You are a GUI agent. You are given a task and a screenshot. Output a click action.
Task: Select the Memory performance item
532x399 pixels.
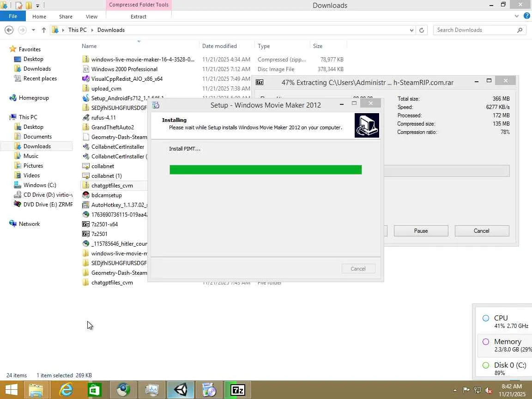tap(504, 345)
